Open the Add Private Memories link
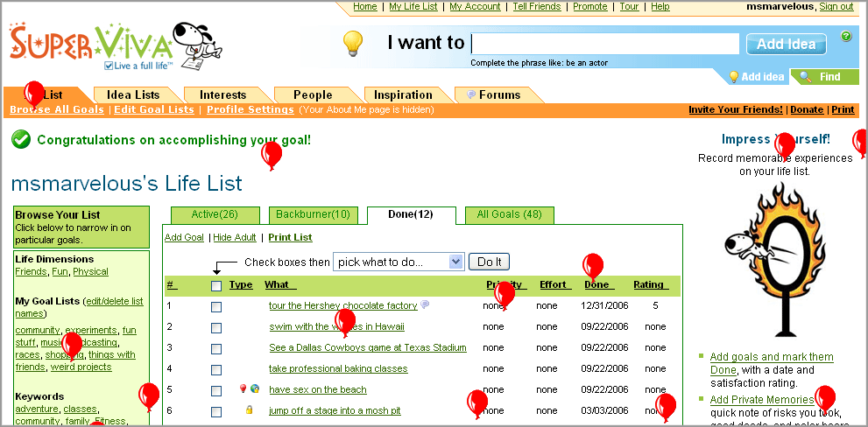This screenshot has width=868, height=427. tap(762, 399)
